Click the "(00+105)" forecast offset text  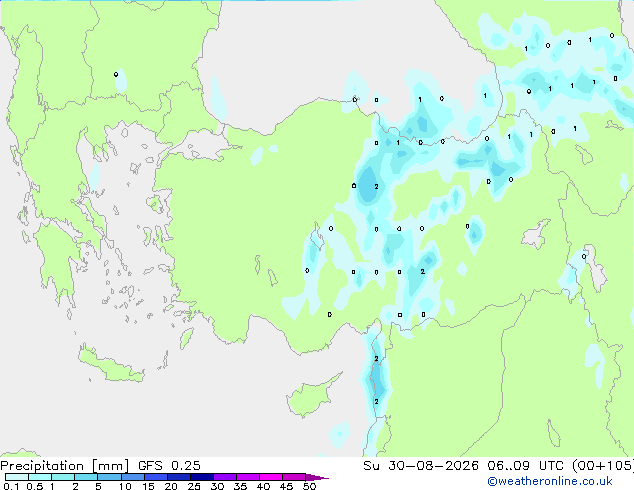coord(603,466)
